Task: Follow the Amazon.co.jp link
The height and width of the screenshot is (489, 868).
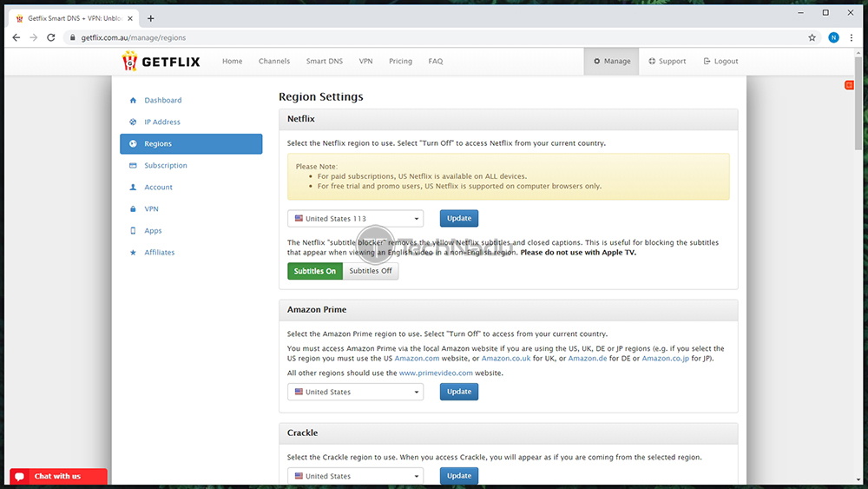Action: click(x=666, y=359)
